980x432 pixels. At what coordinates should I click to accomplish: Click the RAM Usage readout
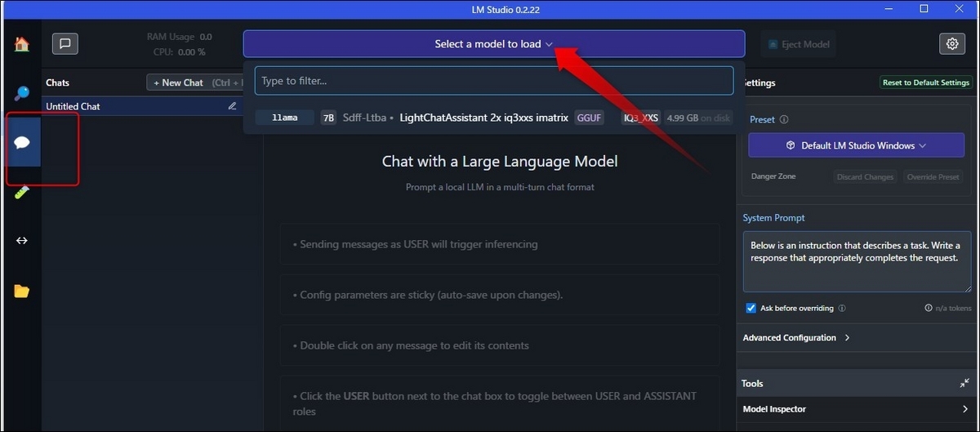(179, 37)
